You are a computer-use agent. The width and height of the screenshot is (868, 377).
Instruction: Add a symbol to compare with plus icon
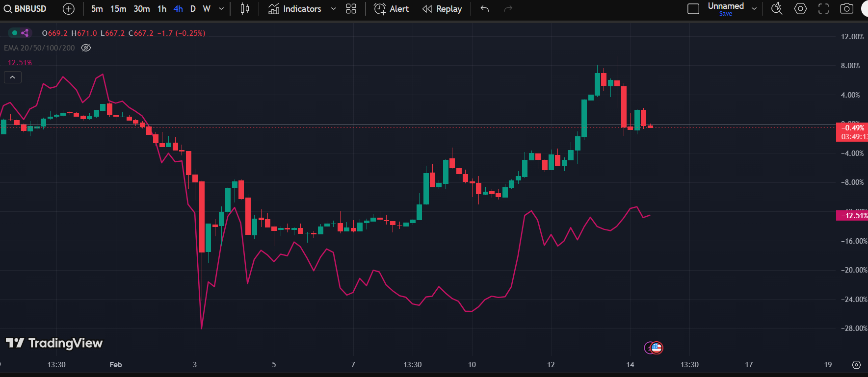point(69,9)
